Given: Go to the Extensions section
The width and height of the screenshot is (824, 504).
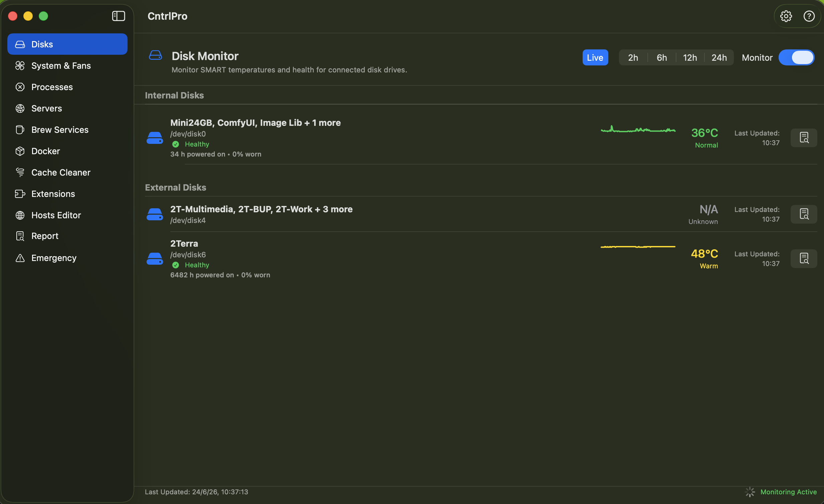Looking at the screenshot, I should (67, 194).
